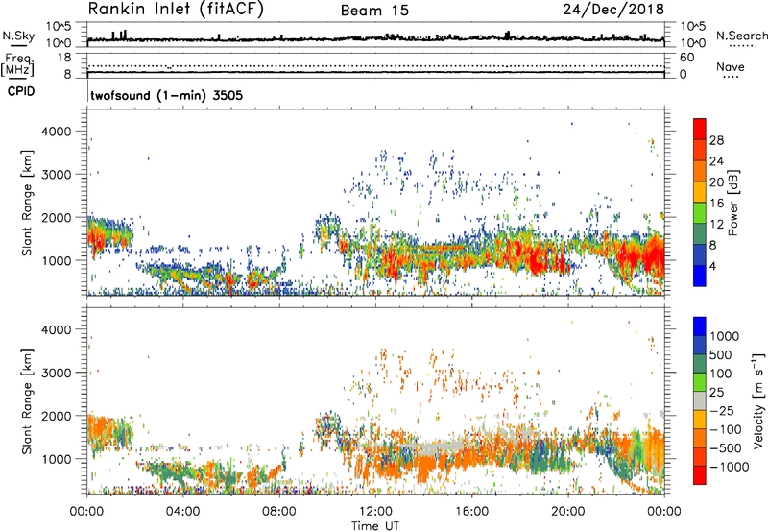
Task: Select the 'Beam 15' heading text
Action: 374,11
